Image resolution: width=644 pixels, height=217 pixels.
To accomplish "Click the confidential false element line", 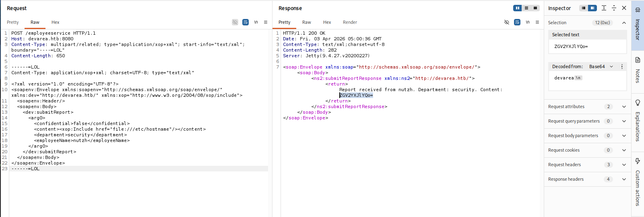I will pos(82,123).
